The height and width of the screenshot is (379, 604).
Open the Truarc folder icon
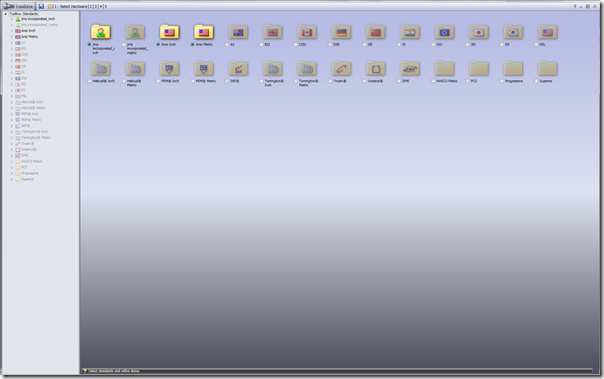(341, 69)
